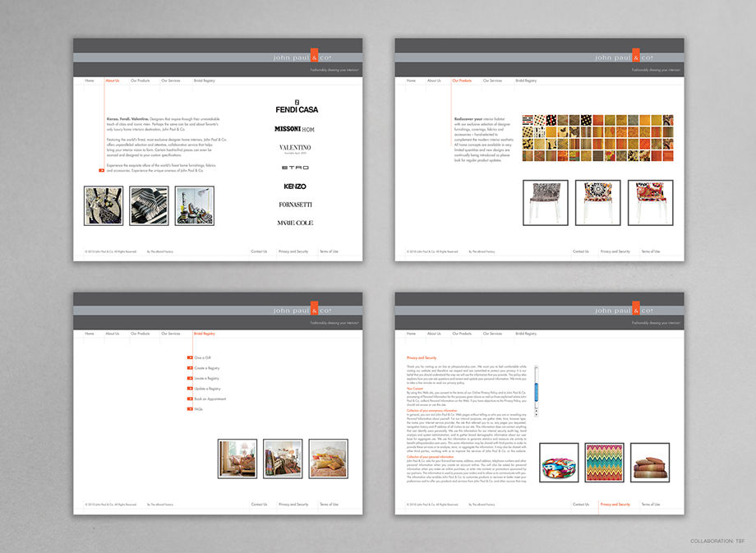Open the red floral chair thumbnail
756x553 pixels.
tap(651, 202)
